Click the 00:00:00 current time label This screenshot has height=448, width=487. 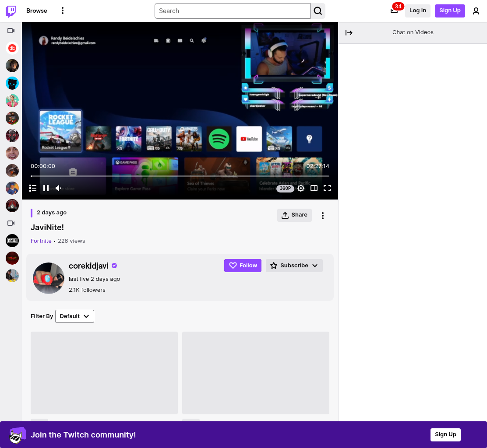click(43, 166)
